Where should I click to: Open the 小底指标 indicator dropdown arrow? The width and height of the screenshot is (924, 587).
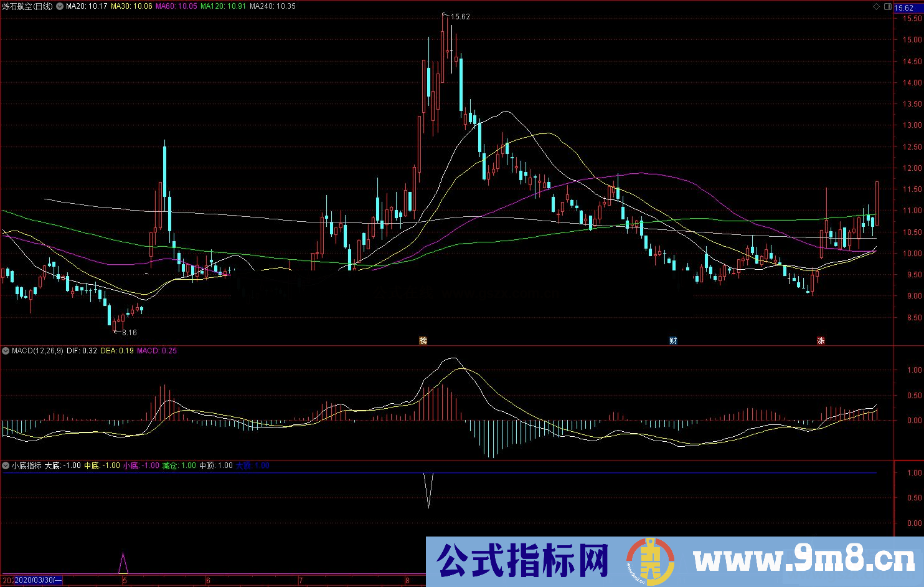[x=6, y=465]
